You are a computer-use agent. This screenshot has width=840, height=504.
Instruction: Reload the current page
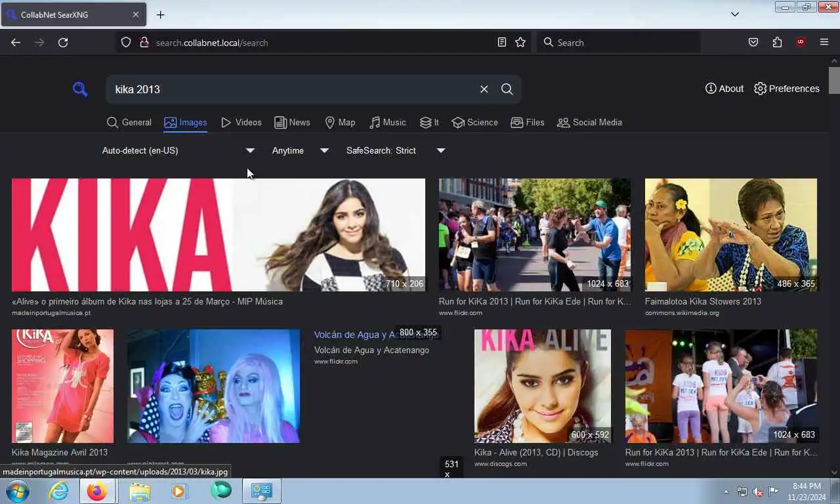pyautogui.click(x=63, y=42)
